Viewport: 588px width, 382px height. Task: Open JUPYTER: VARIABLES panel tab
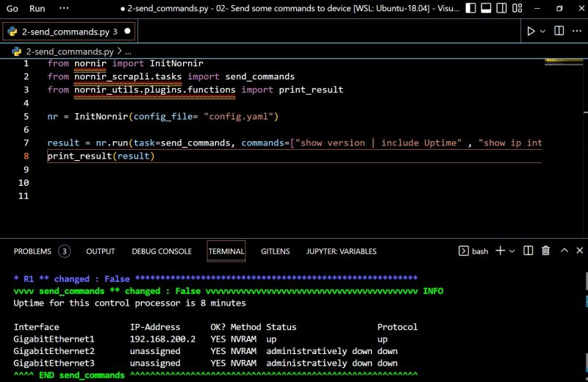point(341,251)
